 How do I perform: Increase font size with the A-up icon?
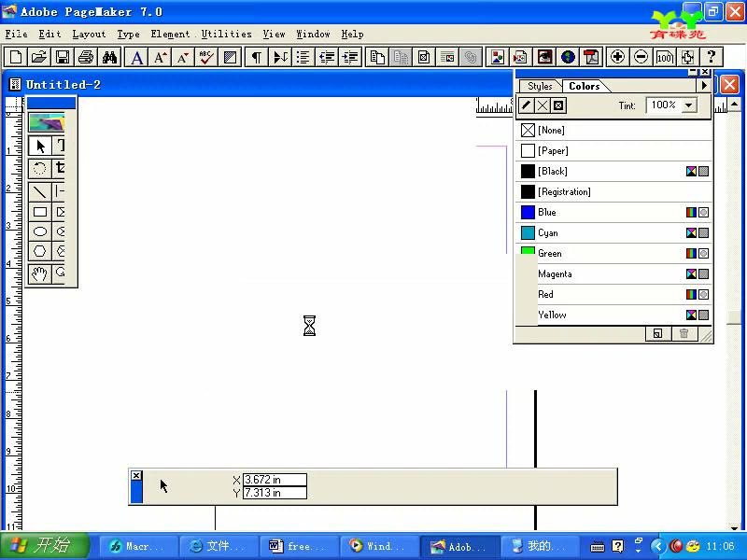click(x=160, y=58)
